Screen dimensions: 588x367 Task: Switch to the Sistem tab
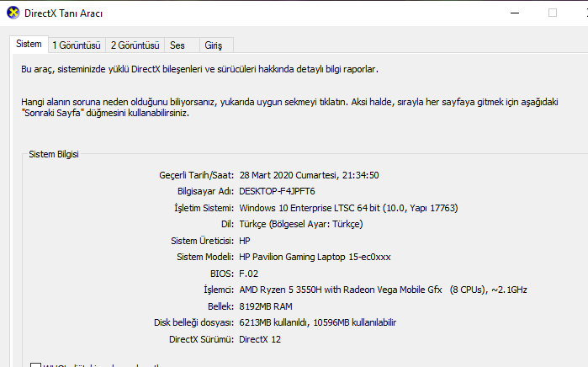pos(29,44)
